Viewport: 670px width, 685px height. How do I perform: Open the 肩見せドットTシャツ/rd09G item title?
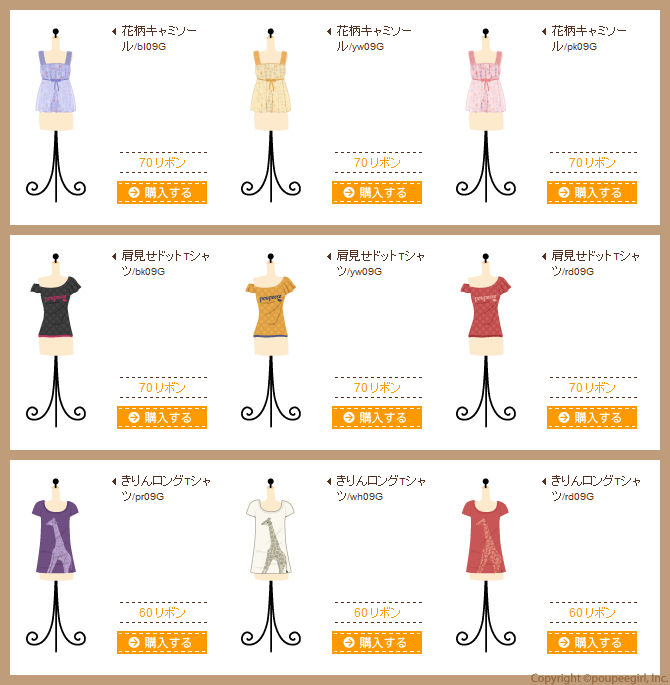[x=596, y=263]
